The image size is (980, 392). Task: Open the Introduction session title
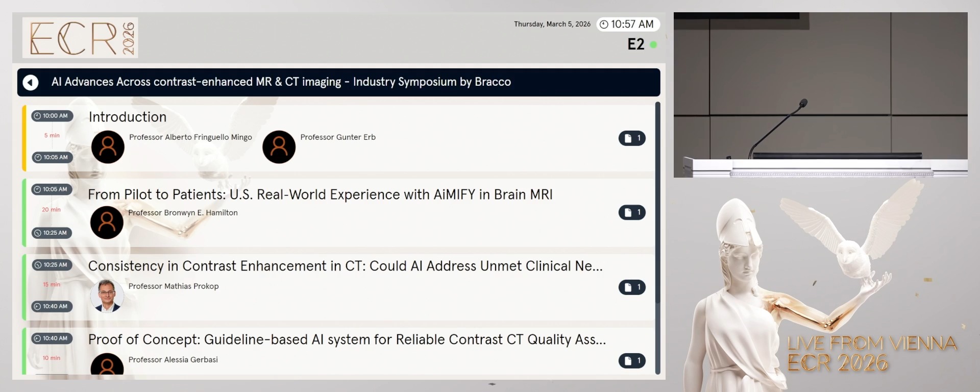[x=128, y=117]
